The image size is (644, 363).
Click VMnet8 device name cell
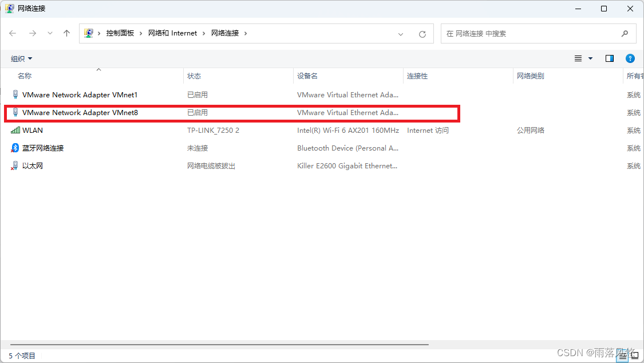(x=347, y=113)
